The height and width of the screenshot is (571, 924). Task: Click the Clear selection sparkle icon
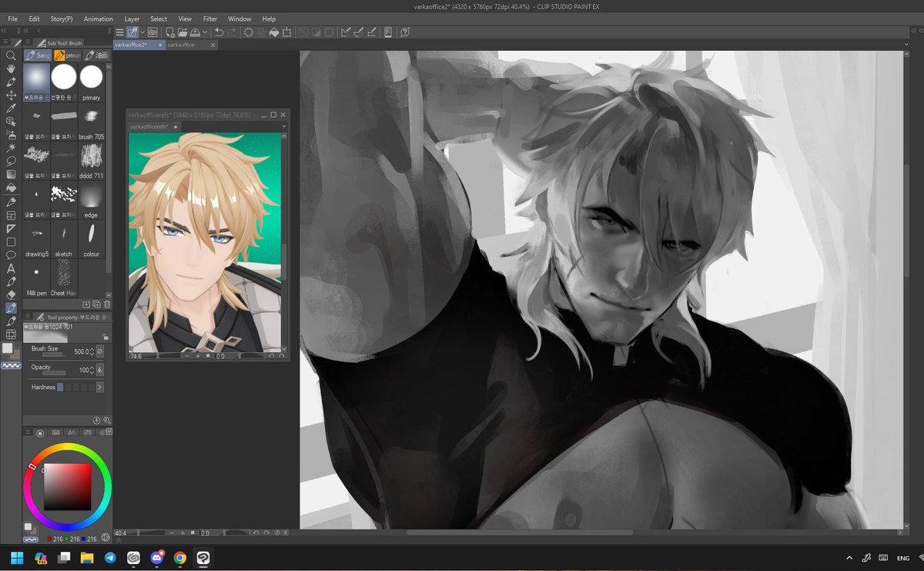pyautogui.click(x=249, y=32)
